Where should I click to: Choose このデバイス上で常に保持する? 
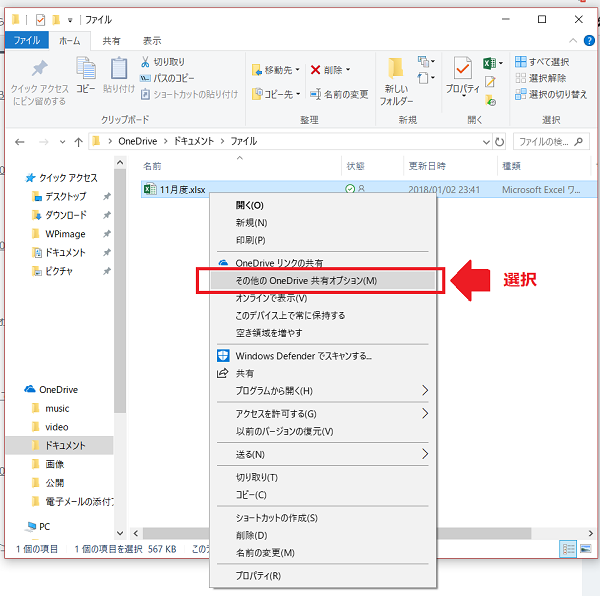click(323, 315)
